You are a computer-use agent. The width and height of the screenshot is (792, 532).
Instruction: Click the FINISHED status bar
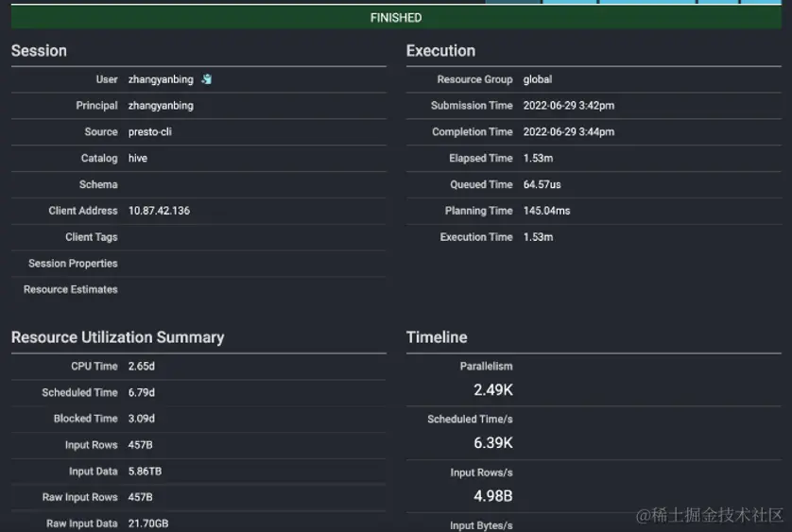(396, 18)
